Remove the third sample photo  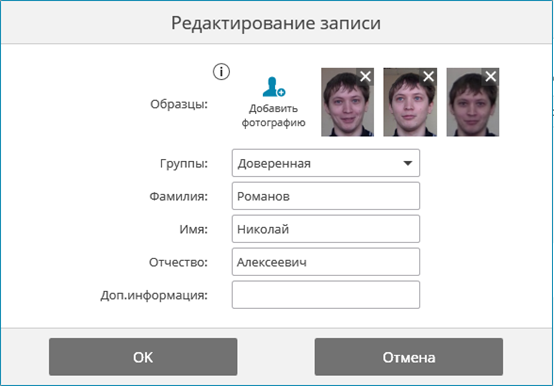click(491, 76)
